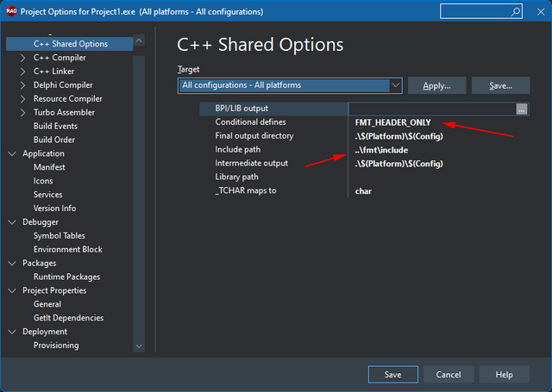Collapse the Project Properties tree node
552x392 pixels.
(12, 290)
